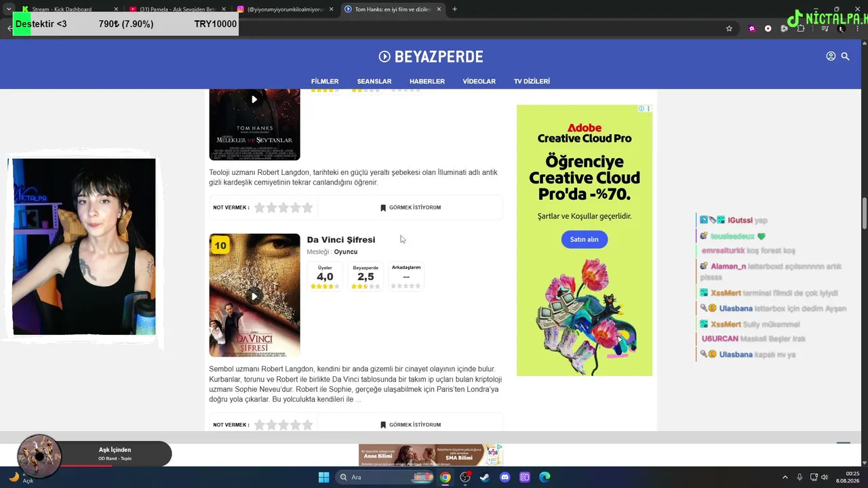
Task: Open the microphone tray icon
Action: coord(800,477)
